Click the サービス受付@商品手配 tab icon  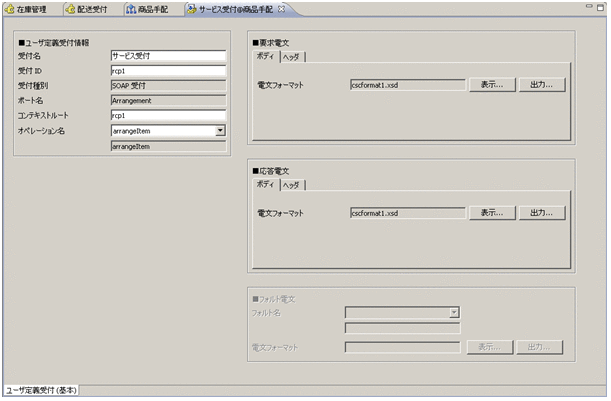pyautogui.click(x=192, y=9)
